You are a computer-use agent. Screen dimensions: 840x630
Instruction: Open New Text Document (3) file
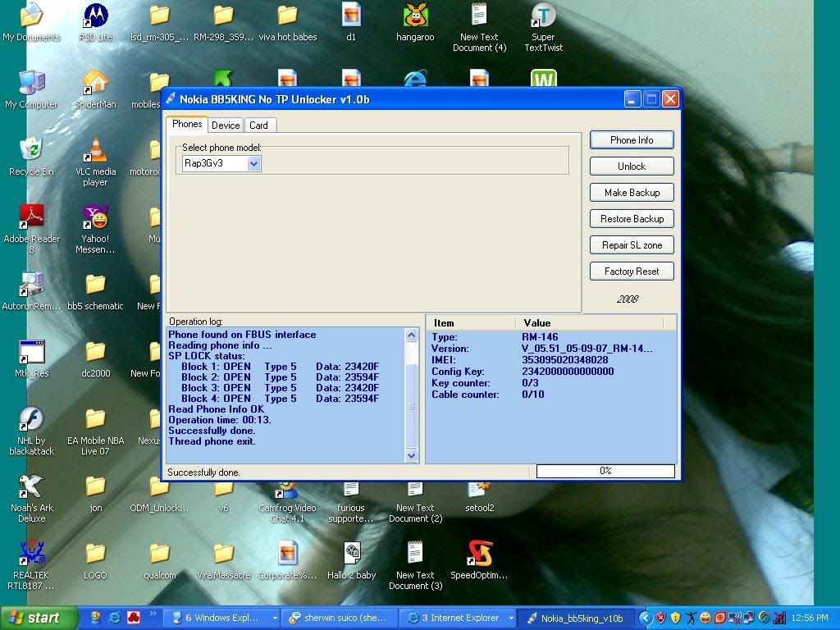pyautogui.click(x=415, y=566)
